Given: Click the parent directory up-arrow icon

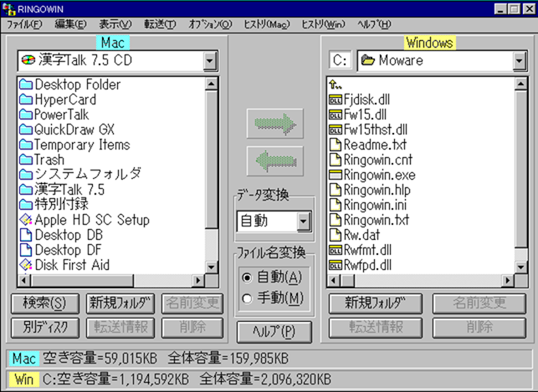Looking at the screenshot, I should point(336,84).
